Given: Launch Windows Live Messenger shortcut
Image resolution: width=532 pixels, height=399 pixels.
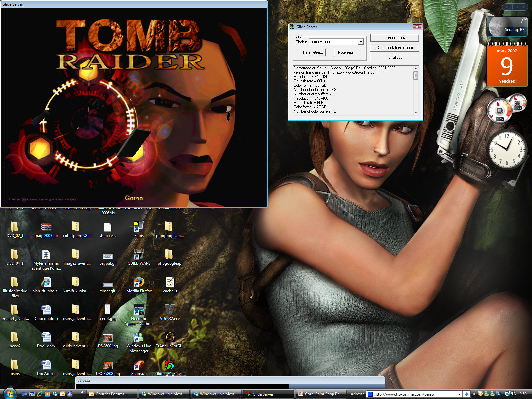Looking at the screenshot, I should click(139, 342).
